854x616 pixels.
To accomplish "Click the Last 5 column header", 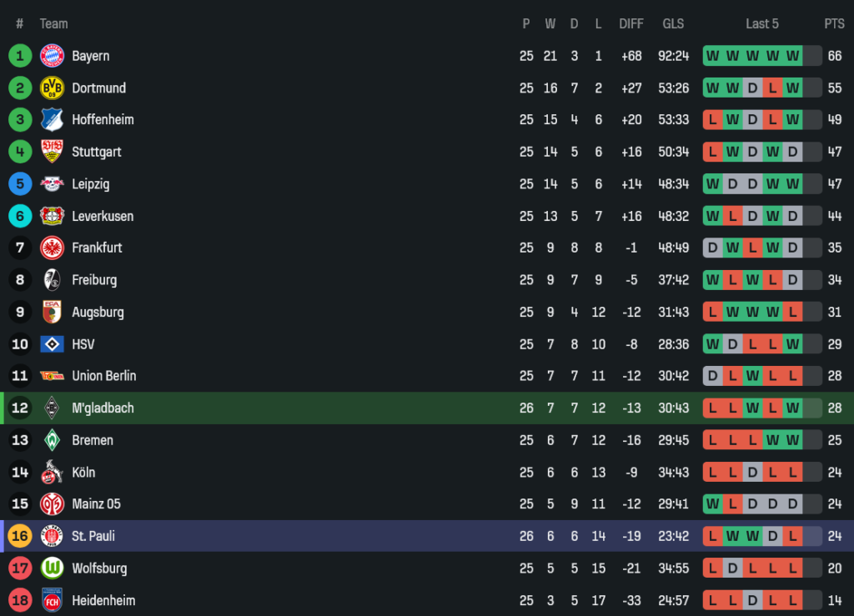I will point(761,24).
